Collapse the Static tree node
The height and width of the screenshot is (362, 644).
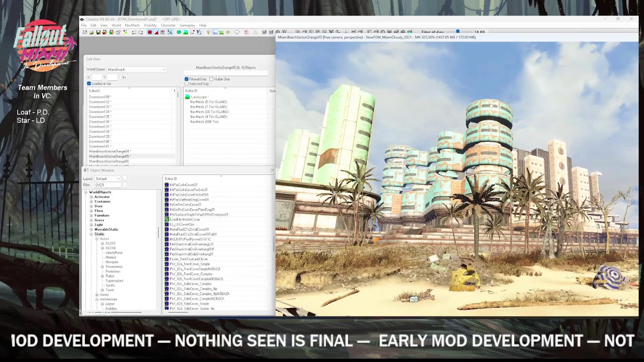coord(91,234)
